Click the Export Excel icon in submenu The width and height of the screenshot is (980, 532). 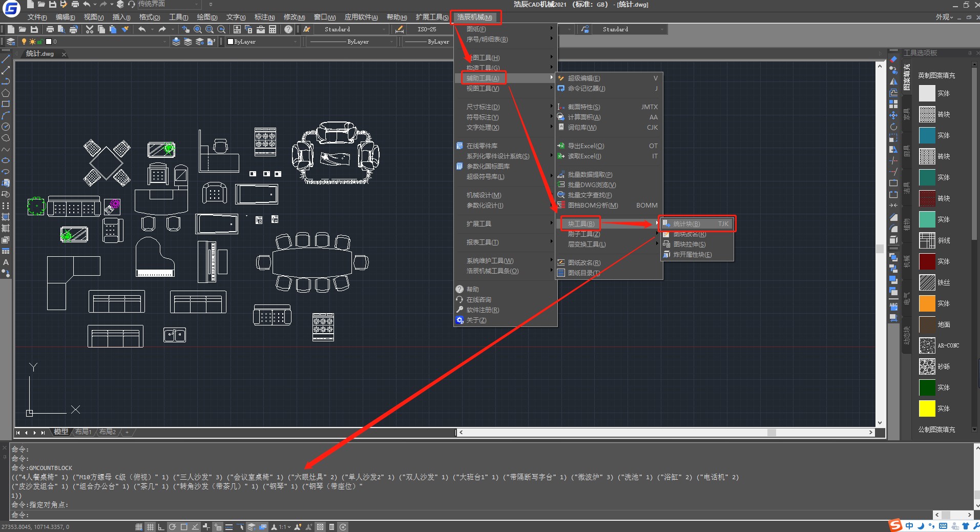[561, 146]
